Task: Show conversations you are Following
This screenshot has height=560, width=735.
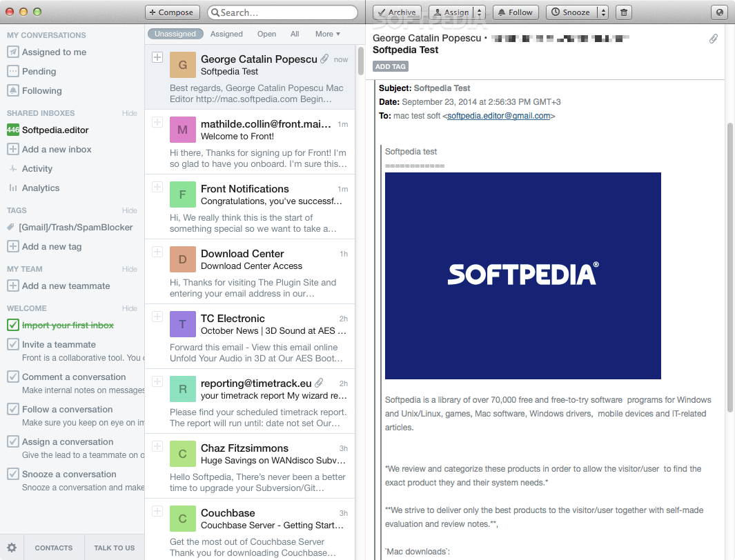Action: pos(35,90)
